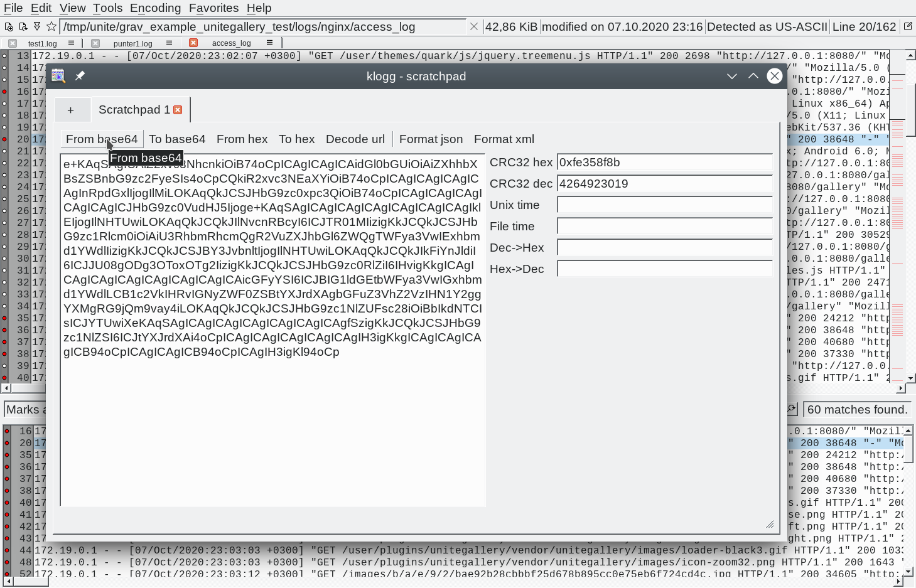This screenshot has width=916, height=588.
Task: Click the klogg application icon in the scratchpad title bar
Action: [58, 76]
